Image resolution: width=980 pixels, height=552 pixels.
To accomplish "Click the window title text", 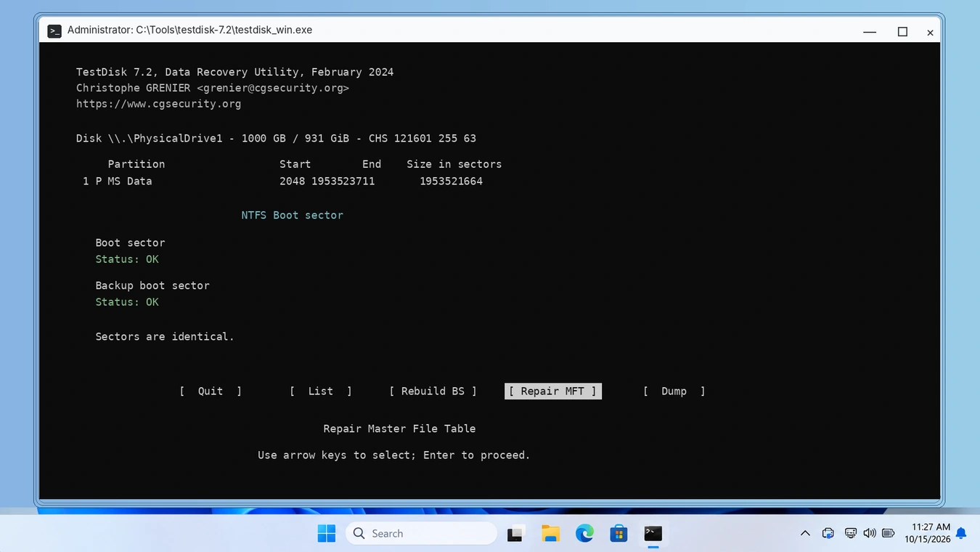I will [189, 31].
